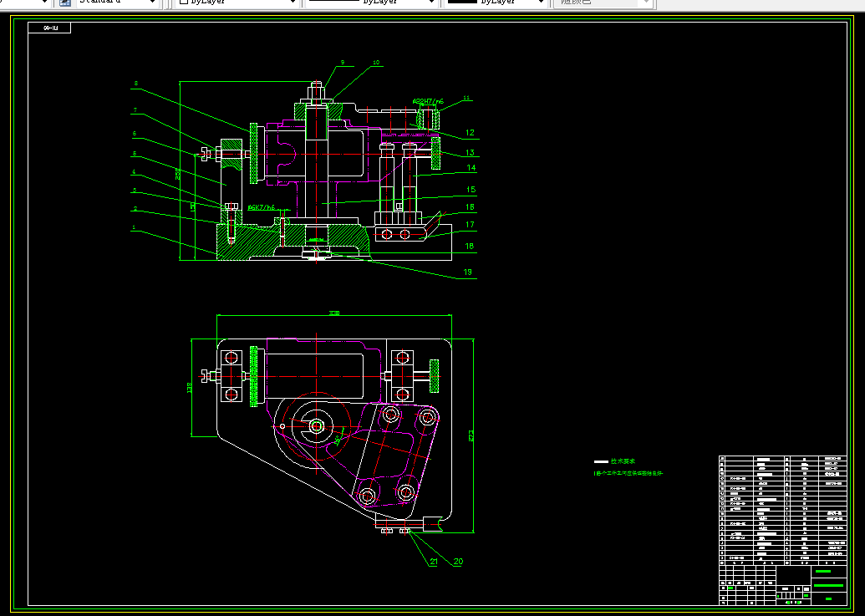Open the greyed-out plot style dropdown

coord(603,3)
